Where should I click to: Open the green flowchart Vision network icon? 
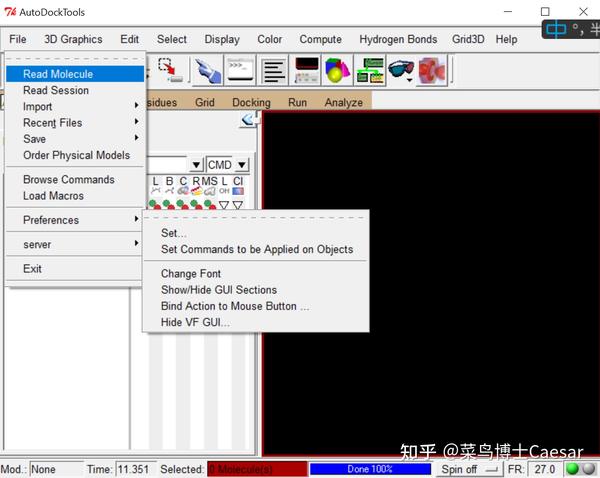coord(370,70)
